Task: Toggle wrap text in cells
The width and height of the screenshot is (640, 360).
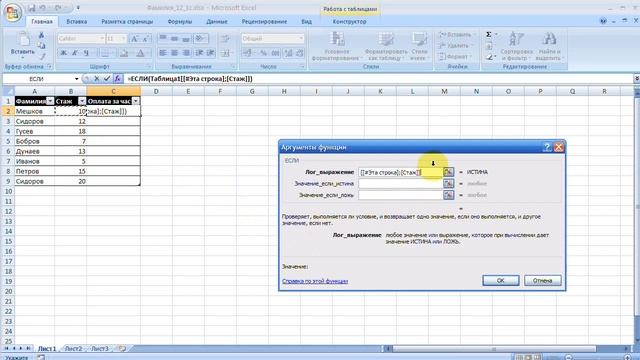Action: (225, 39)
